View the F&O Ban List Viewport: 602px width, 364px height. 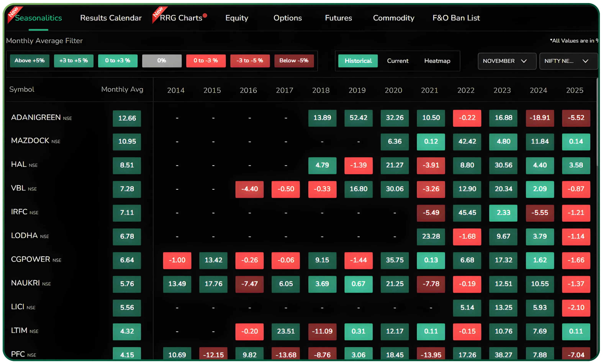pos(456,18)
